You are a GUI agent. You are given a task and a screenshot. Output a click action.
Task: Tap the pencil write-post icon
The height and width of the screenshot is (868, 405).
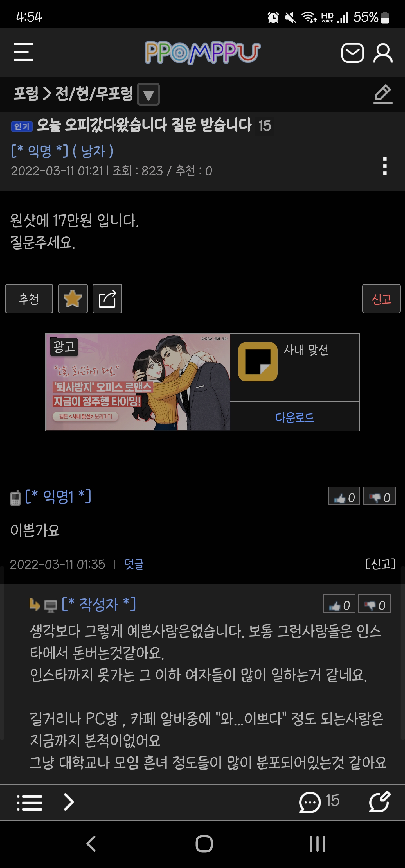(383, 94)
